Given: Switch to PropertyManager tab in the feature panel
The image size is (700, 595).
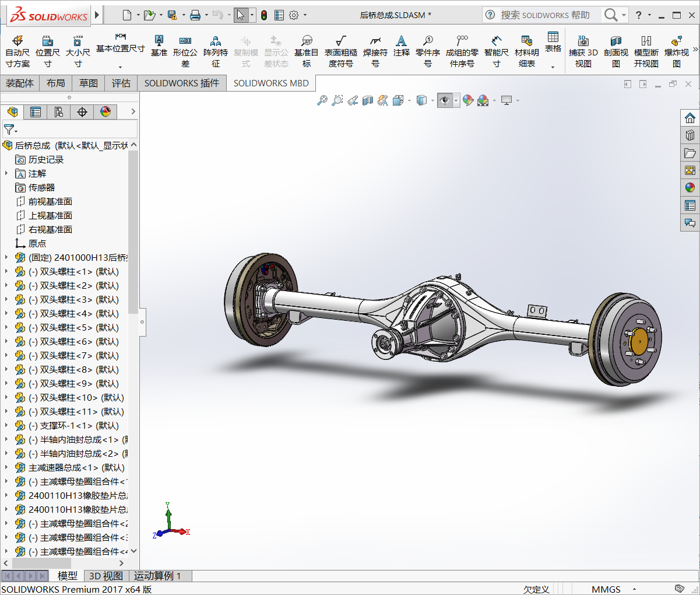Looking at the screenshot, I should pyautogui.click(x=36, y=112).
